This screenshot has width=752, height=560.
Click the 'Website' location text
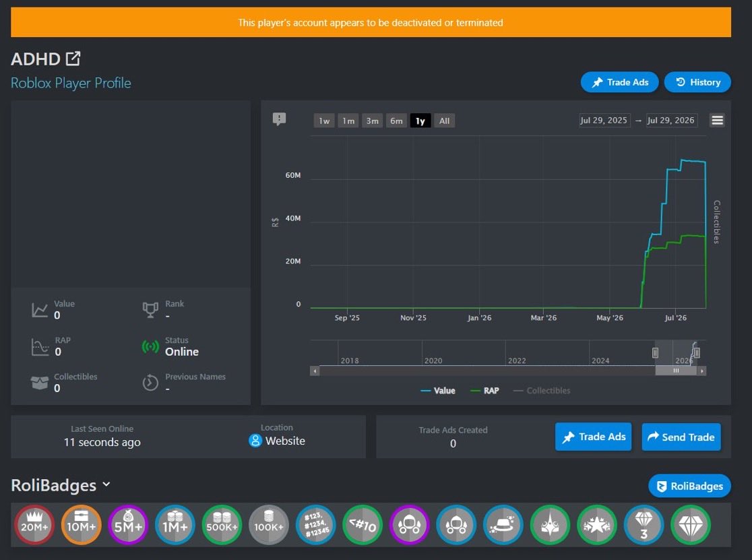click(x=285, y=441)
